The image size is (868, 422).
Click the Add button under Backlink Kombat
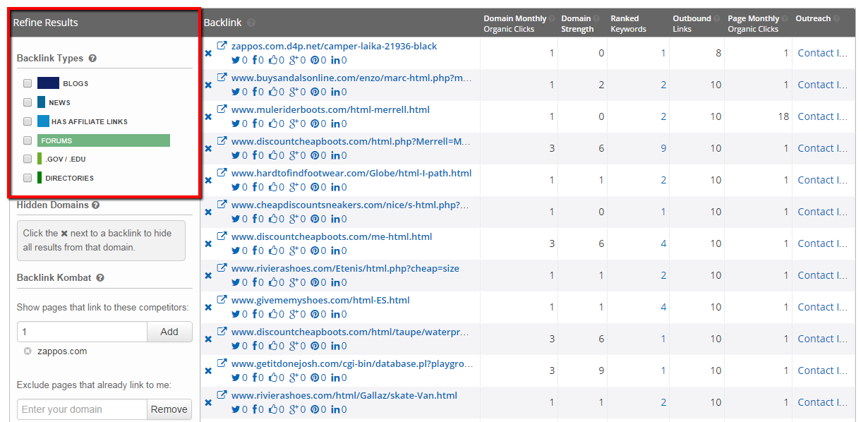pyautogui.click(x=169, y=332)
